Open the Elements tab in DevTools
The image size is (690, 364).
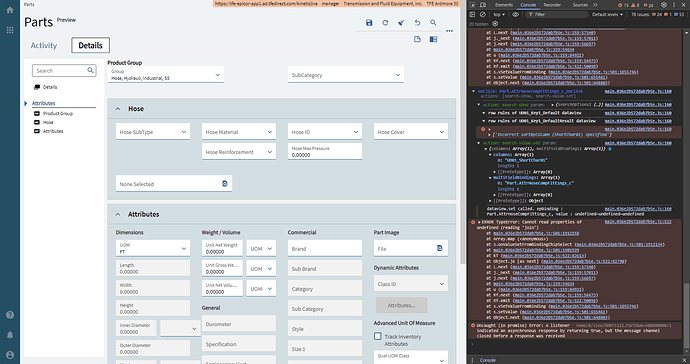click(504, 5)
